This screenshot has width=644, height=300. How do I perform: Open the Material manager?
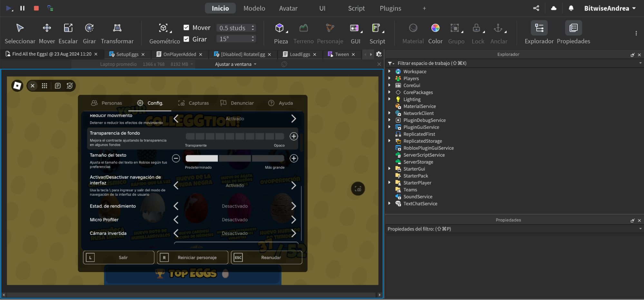pyautogui.click(x=413, y=32)
